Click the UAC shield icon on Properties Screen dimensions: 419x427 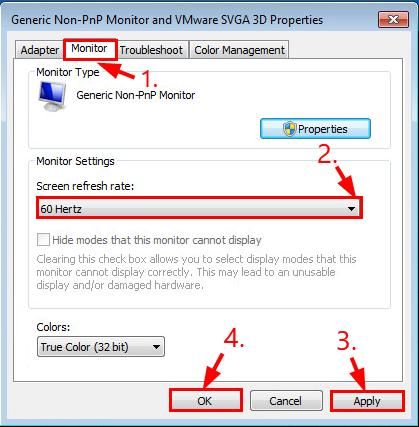click(289, 129)
